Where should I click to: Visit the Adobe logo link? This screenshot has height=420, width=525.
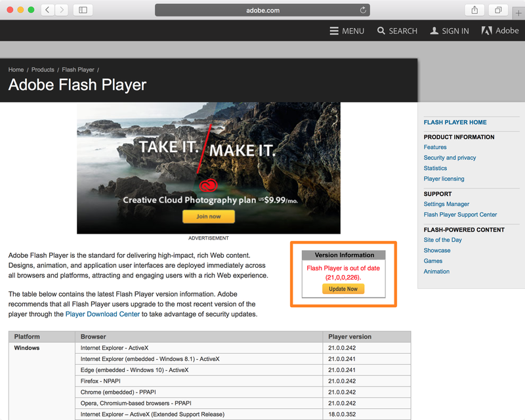(500, 30)
